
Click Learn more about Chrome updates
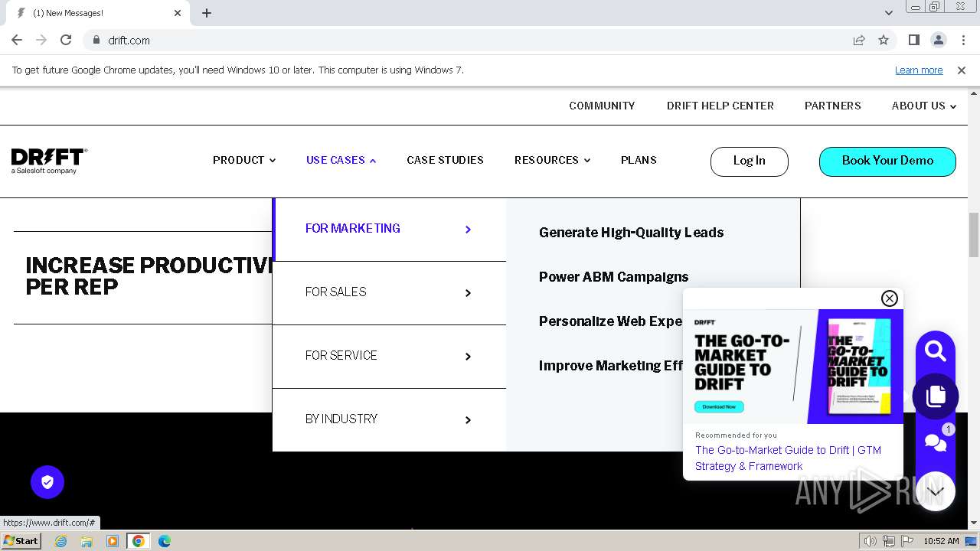tap(919, 70)
